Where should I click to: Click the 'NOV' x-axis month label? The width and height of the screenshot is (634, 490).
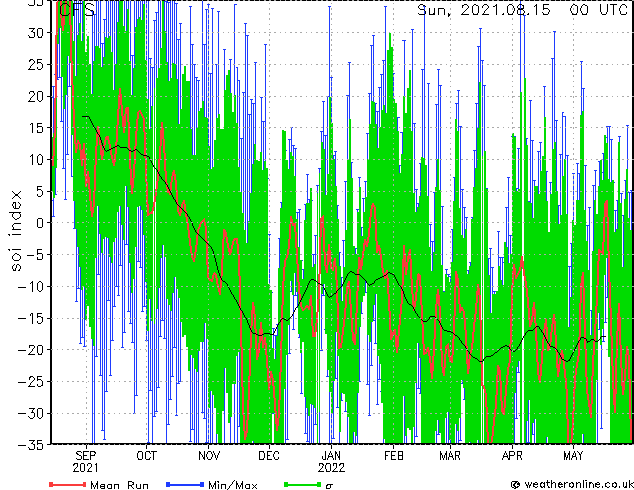(209, 456)
